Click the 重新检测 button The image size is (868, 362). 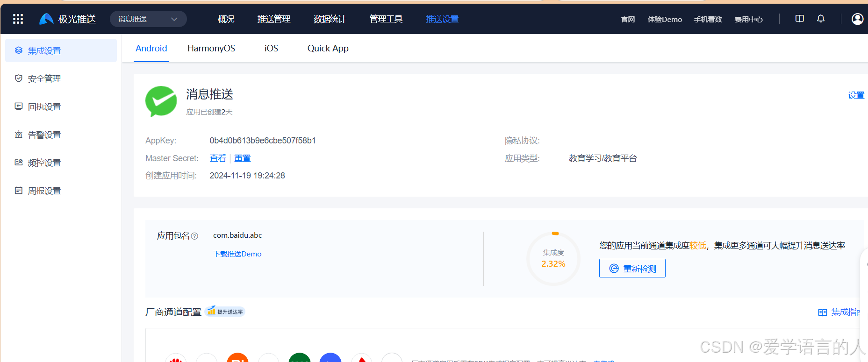[x=632, y=268]
